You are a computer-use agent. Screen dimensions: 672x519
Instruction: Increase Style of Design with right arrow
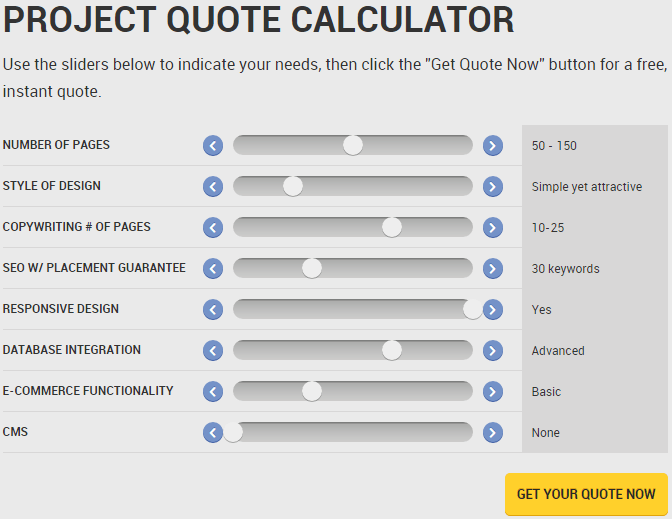coord(492,187)
